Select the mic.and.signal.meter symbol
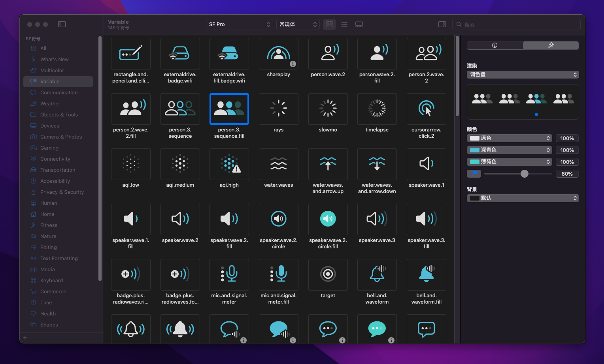 click(x=229, y=275)
